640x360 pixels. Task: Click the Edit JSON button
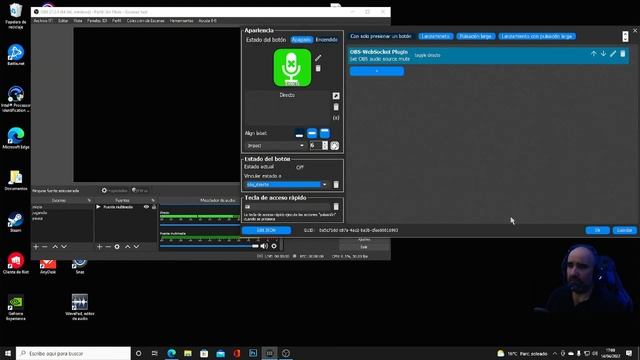[x=267, y=230]
